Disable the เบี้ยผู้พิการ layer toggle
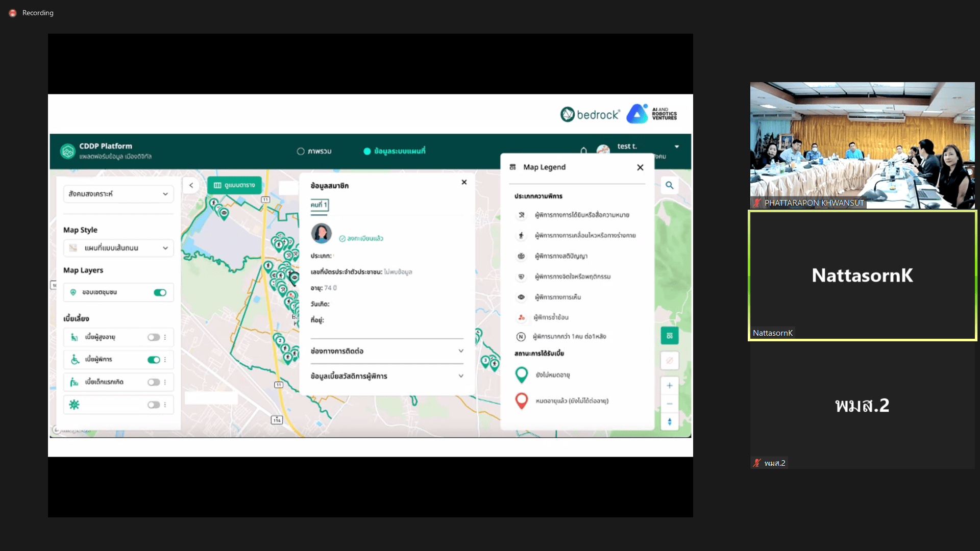Image resolution: width=980 pixels, height=551 pixels. [x=154, y=360]
